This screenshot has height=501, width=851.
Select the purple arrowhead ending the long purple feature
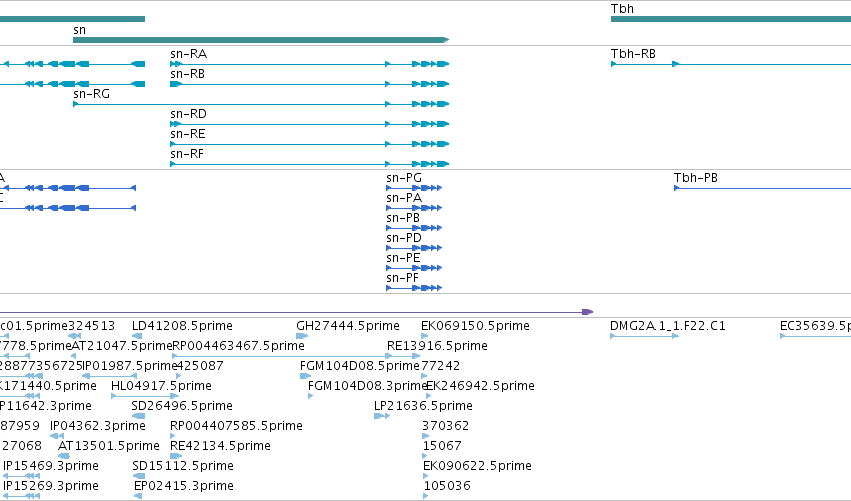pos(587,312)
